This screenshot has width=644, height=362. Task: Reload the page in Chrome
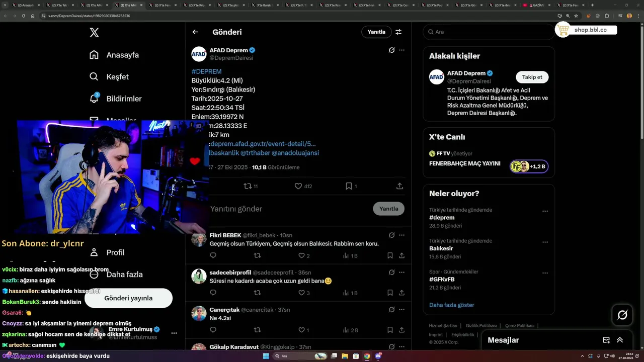[x=23, y=16]
